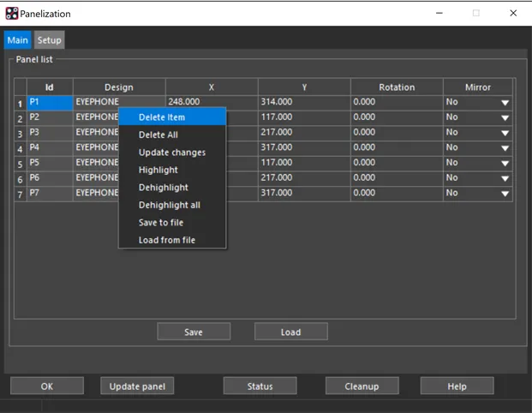Select the P5 Id cell
Image resolution: width=532 pixels, height=413 pixels.
tap(50, 164)
